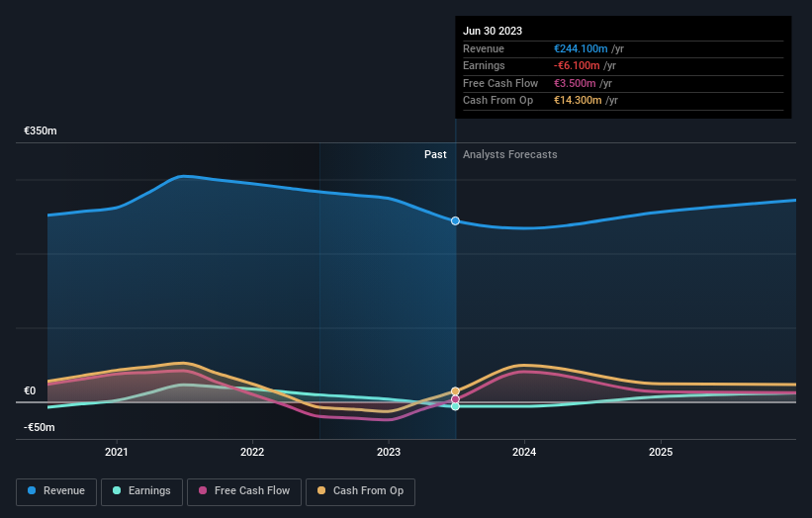Click the 2024 x-axis label
Image resolution: width=812 pixels, height=518 pixels.
(x=524, y=453)
